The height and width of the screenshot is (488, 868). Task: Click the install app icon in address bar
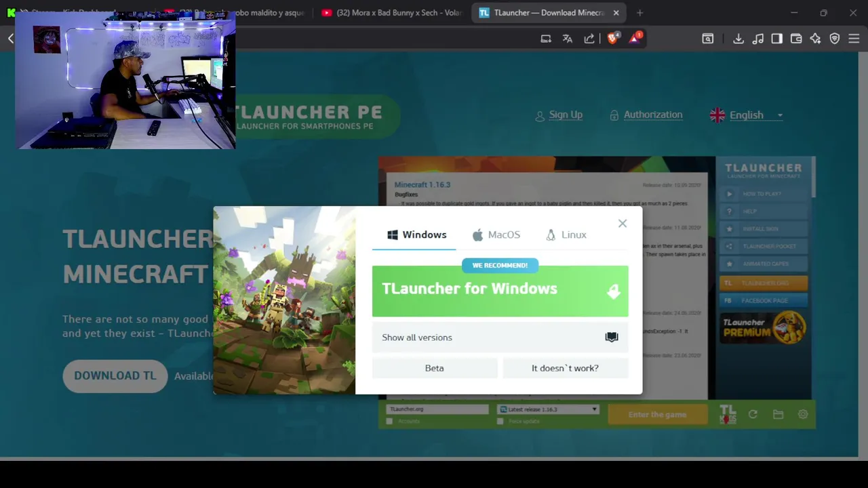(x=546, y=39)
